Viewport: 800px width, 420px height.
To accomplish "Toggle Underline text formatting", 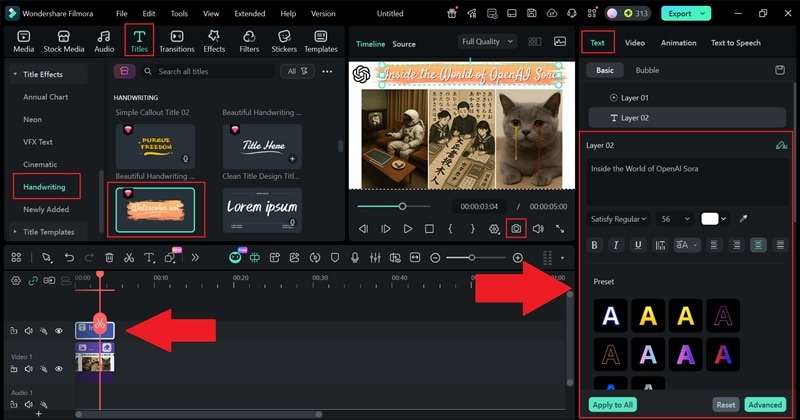I will point(638,245).
